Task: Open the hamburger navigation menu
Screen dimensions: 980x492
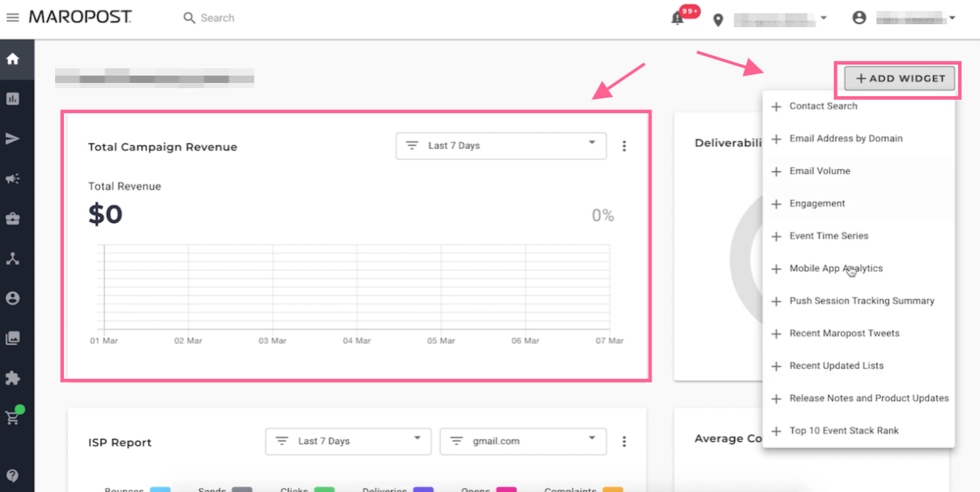Action: [12, 18]
